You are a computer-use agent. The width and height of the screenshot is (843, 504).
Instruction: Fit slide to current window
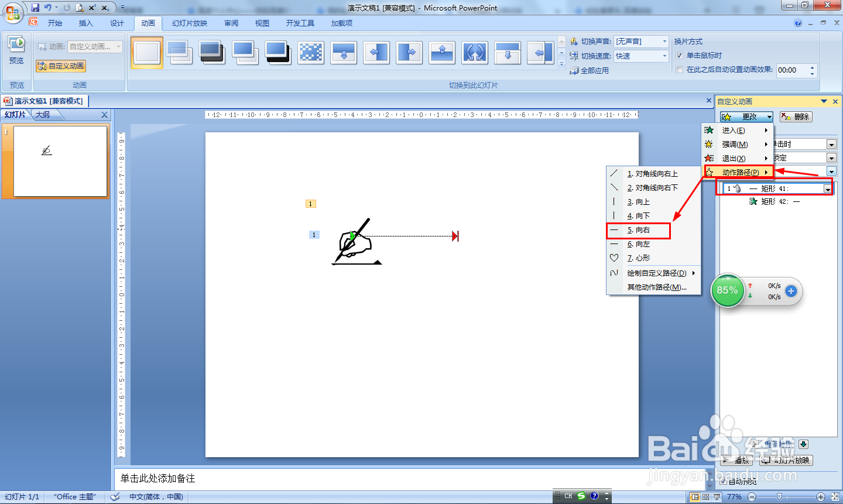pyautogui.click(x=835, y=497)
